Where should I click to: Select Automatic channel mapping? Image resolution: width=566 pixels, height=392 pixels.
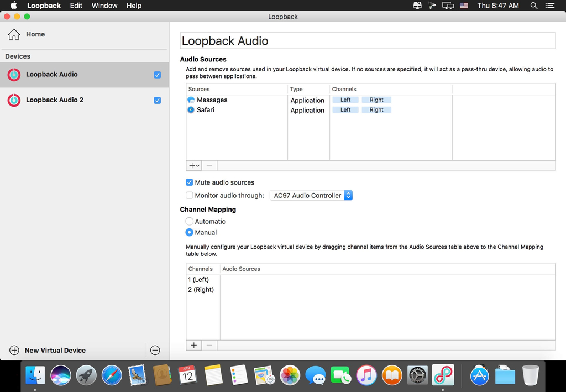pyautogui.click(x=190, y=221)
